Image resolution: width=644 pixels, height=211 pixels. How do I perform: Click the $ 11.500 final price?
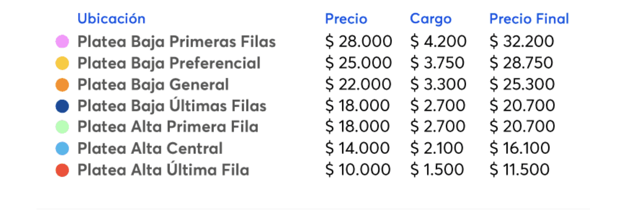tap(520, 170)
